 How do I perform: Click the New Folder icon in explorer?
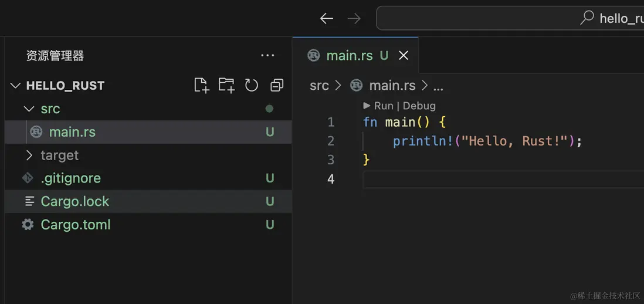[226, 86]
